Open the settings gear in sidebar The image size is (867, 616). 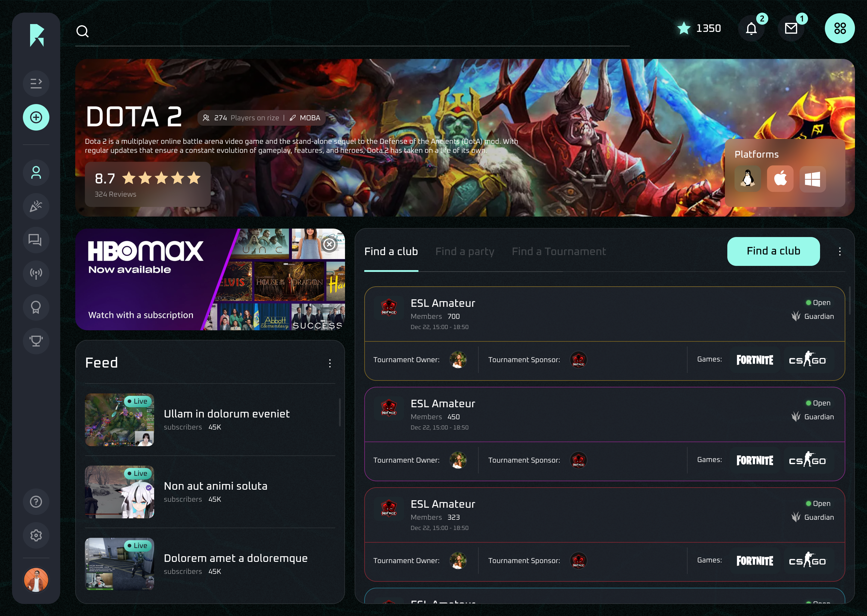[36, 535]
